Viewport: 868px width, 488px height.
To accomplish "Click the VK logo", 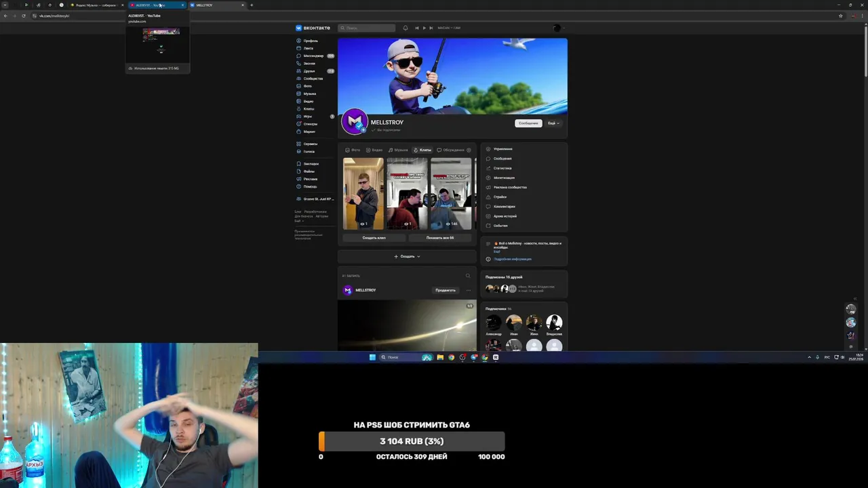I will tap(313, 28).
